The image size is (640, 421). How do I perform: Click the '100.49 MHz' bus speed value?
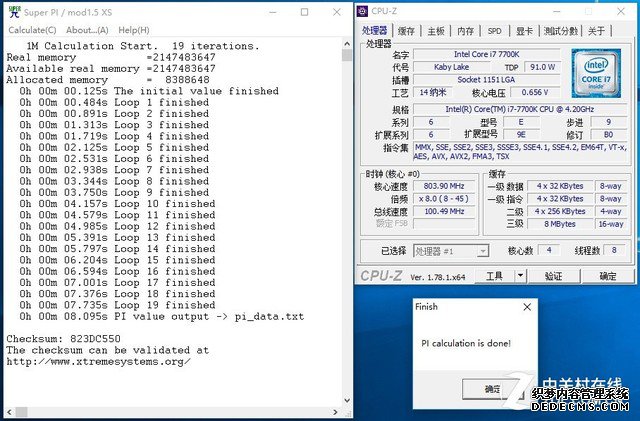pos(444,212)
